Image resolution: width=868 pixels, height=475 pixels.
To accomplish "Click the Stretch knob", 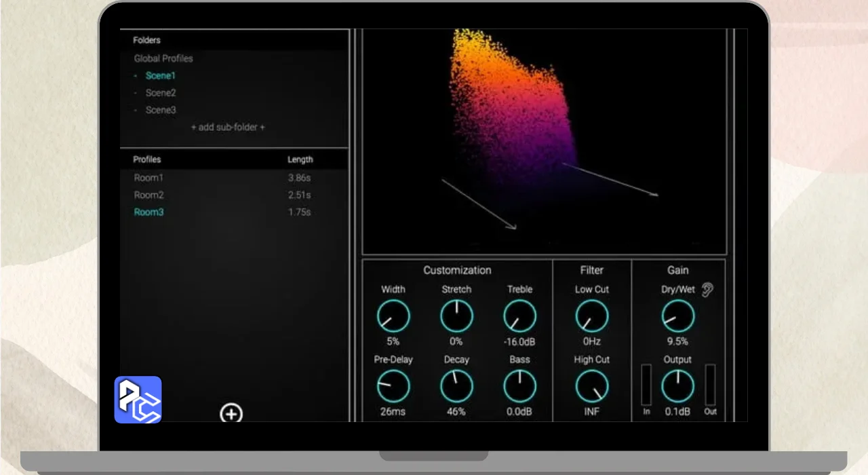I will pyautogui.click(x=456, y=316).
